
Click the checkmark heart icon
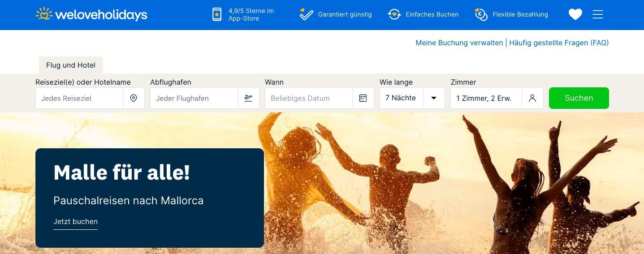point(306,14)
